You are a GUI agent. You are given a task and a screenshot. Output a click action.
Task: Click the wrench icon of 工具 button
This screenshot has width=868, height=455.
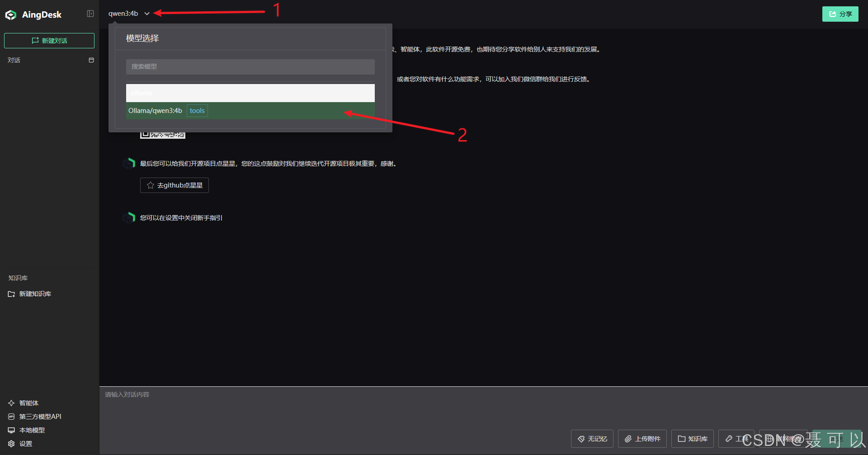pos(729,439)
